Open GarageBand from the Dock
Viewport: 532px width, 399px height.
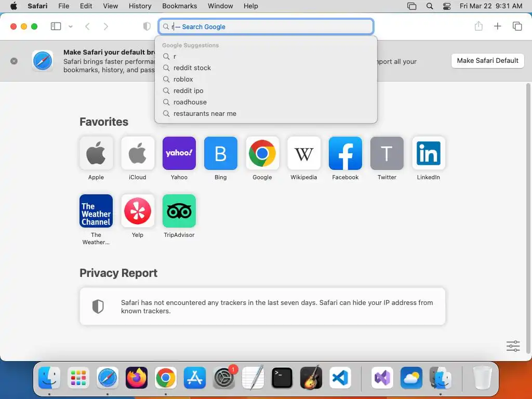pyautogui.click(x=311, y=378)
